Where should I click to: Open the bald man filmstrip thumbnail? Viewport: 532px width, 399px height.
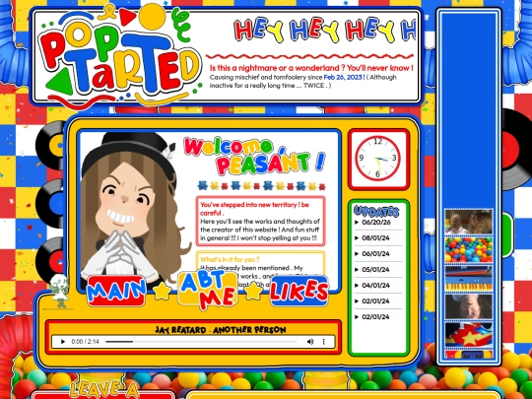pyautogui.click(x=469, y=222)
